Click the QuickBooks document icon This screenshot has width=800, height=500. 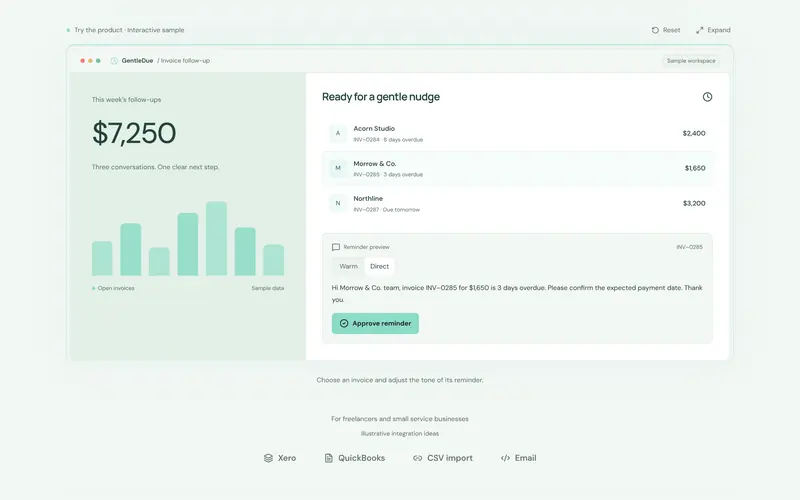point(329,458)
